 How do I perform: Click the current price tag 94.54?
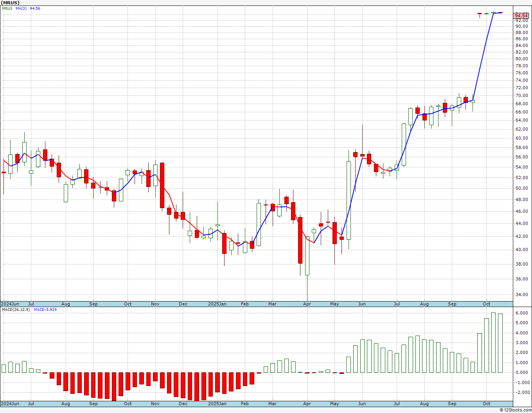pyautogui.click(x=521, y=16)
